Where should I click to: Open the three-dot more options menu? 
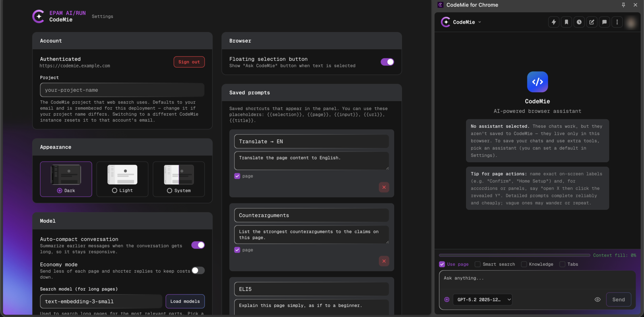[x=617, y=22]
